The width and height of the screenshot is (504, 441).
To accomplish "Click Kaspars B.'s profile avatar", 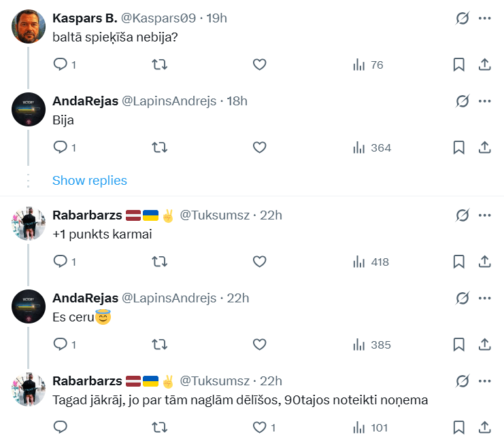I will 29,26.
